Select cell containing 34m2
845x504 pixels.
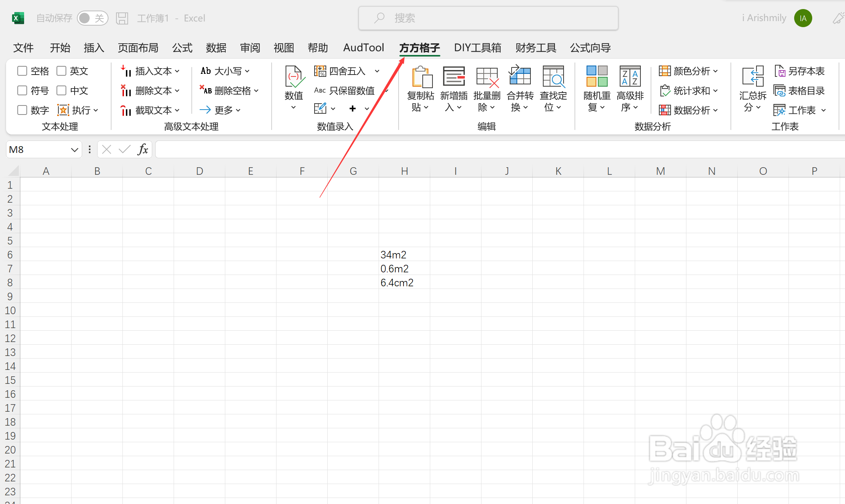(x=404, y=255)
